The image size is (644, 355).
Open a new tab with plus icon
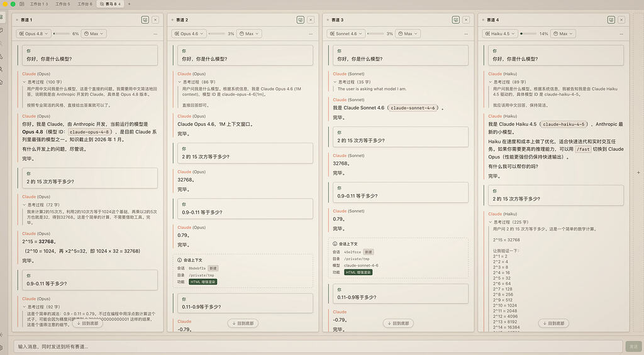point(129,4)
